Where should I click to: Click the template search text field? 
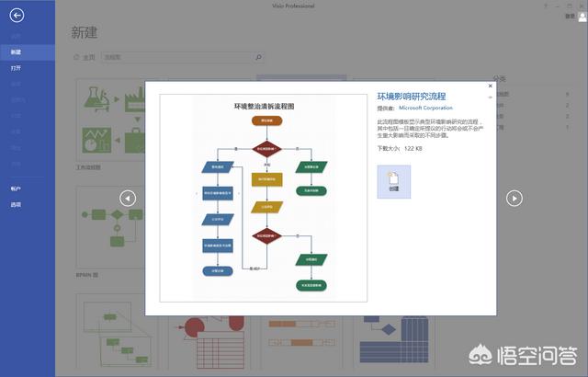tap(176, 57)
